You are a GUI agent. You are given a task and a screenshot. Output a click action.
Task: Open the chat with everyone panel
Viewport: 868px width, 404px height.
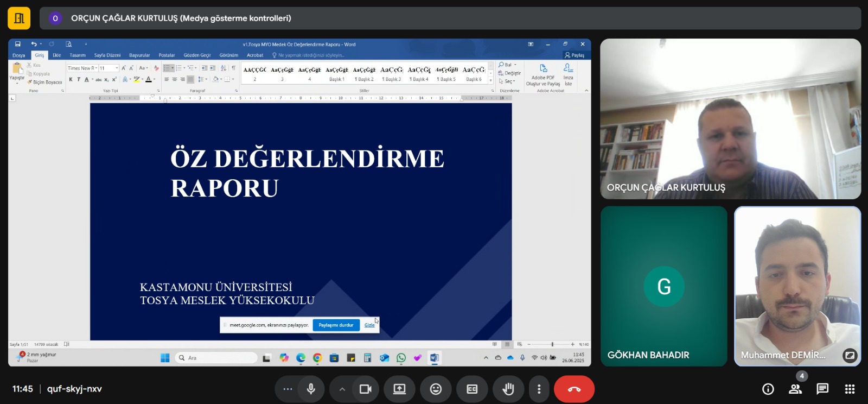(822, 389)
